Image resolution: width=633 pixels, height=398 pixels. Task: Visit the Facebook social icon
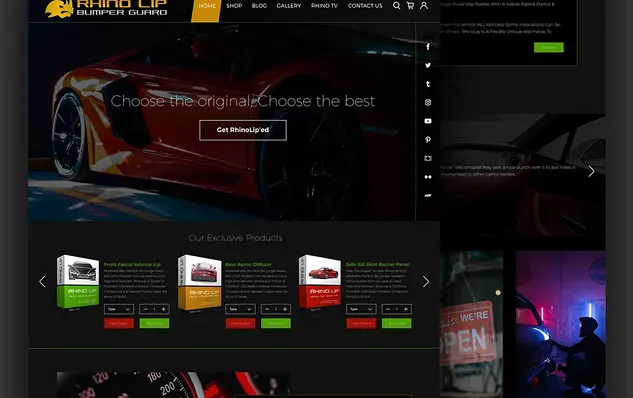click(428, 46)
